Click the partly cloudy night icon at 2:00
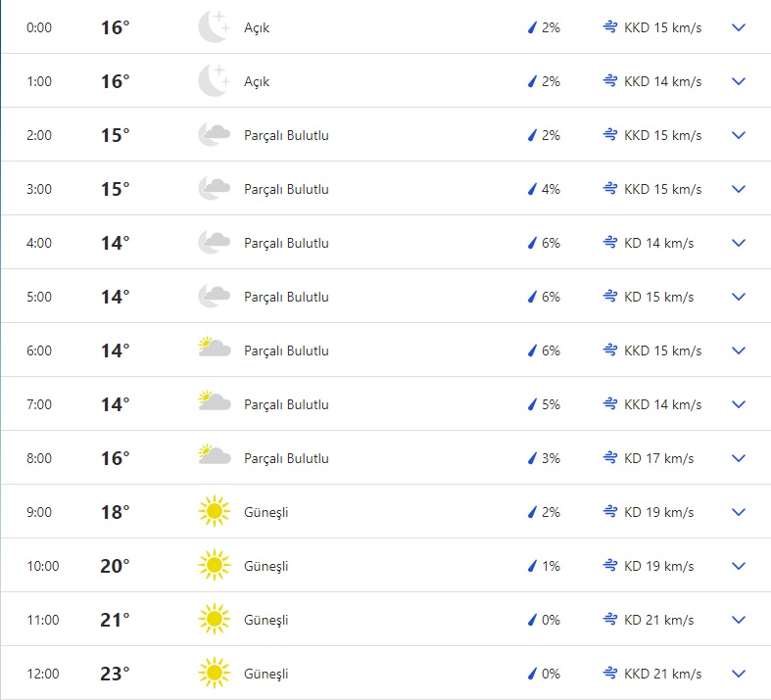 [214, 135]
